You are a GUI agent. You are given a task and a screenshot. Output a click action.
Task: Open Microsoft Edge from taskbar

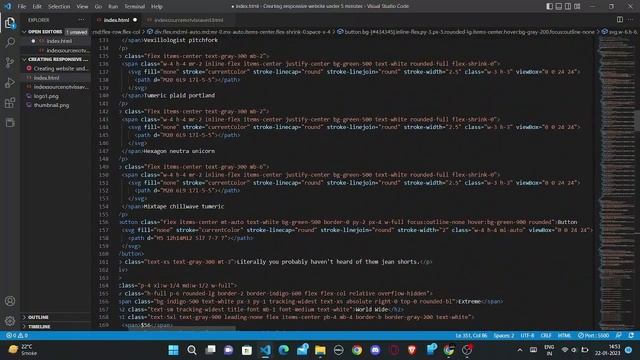283,350
